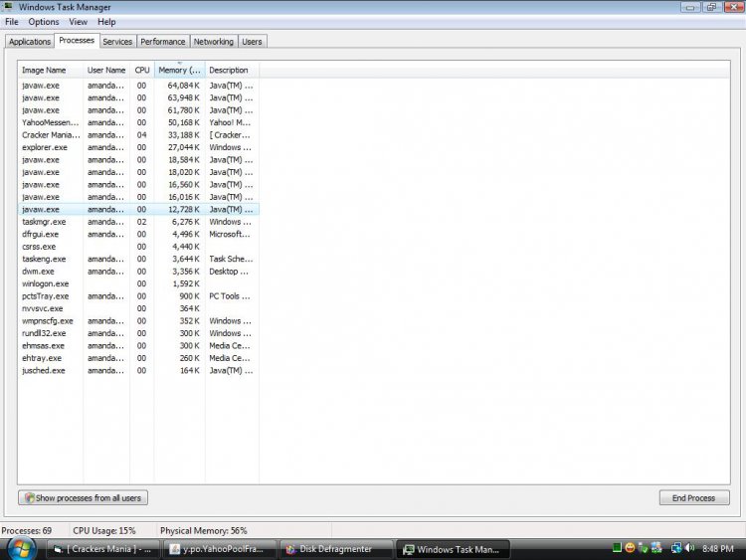Click y.po.YahooPoolFra taskbar icon
Image resolution: width=746 pixels, height=560 pixels.
coord(174,549)
